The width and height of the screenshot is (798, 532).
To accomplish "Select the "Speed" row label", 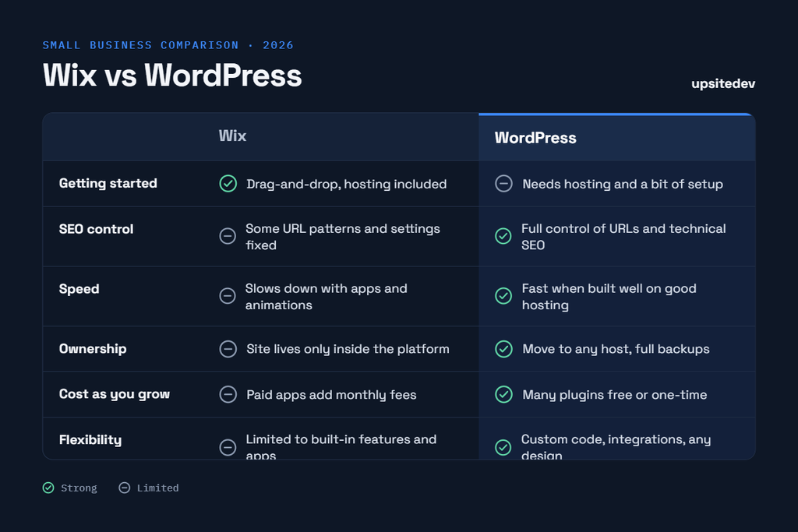I will (x=79, y=289).
